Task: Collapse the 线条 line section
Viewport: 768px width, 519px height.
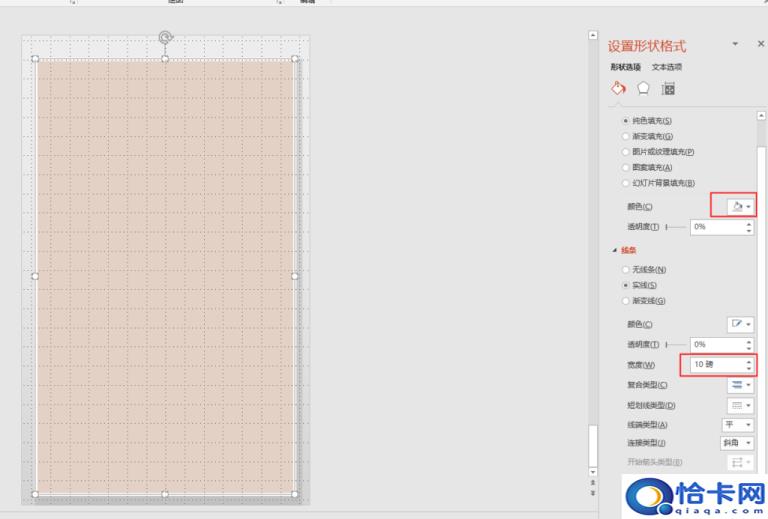Action: coord(614,250)
